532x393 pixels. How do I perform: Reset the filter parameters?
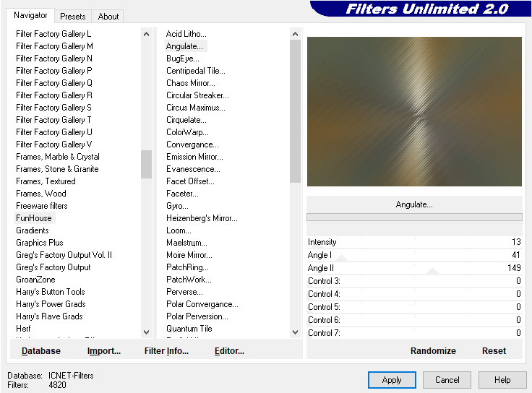pyautogui.click(x=494, y=351)
